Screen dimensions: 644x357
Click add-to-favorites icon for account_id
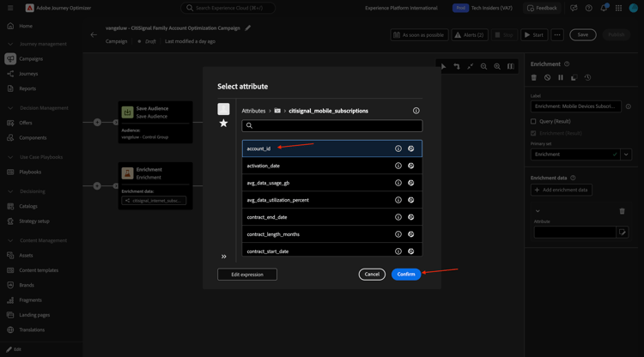[411, 148]
